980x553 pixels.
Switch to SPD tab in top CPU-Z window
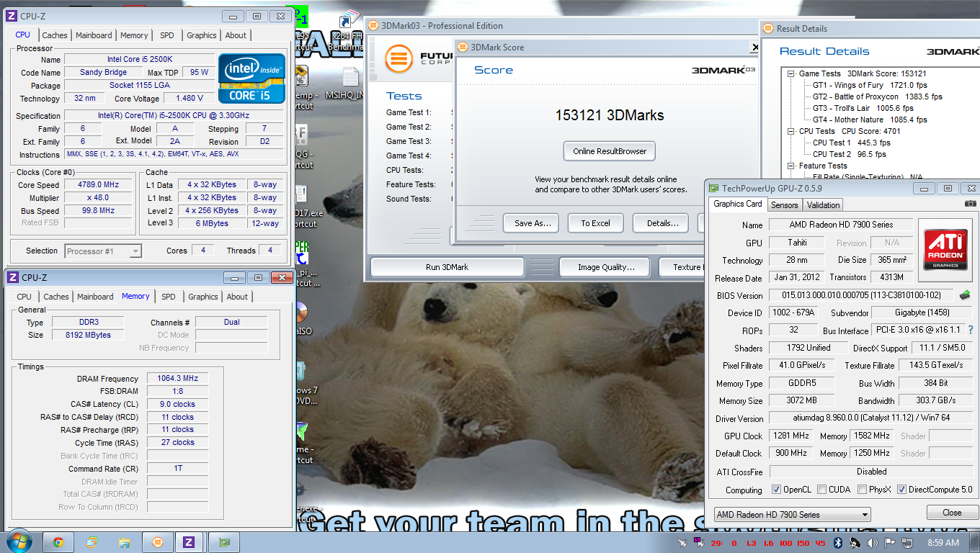[166, 35]
